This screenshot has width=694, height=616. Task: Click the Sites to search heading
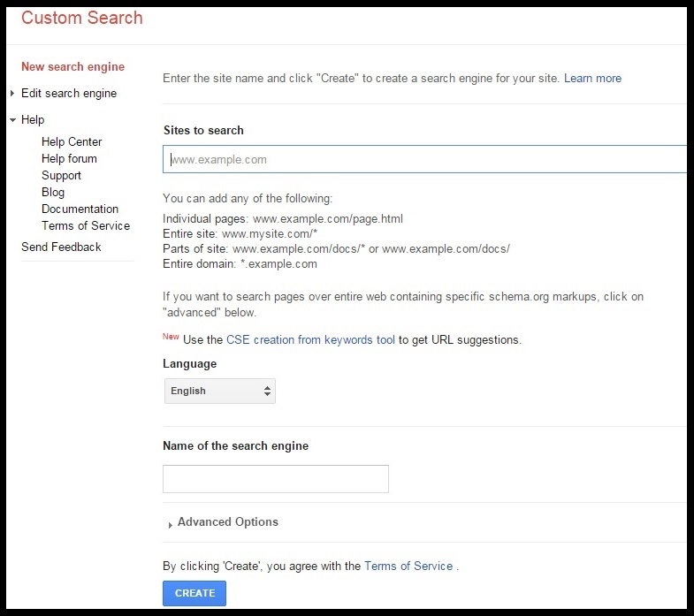(203, 130)
